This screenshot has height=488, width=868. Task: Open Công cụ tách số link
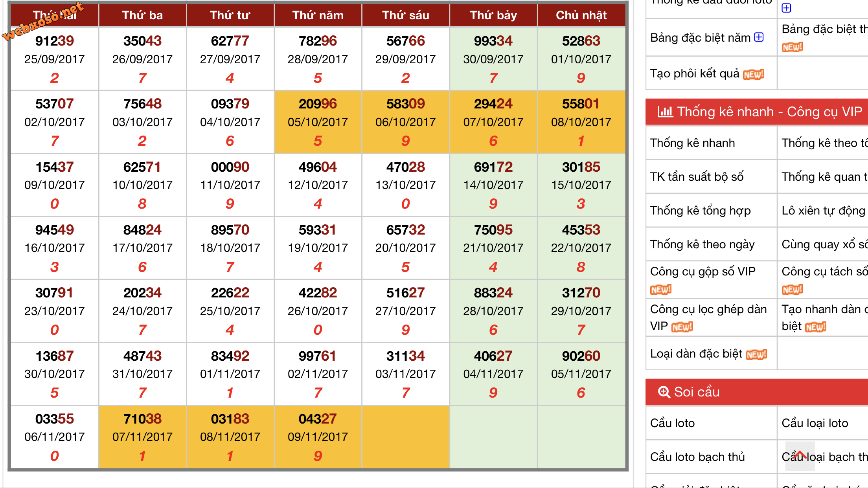point(824,272)
